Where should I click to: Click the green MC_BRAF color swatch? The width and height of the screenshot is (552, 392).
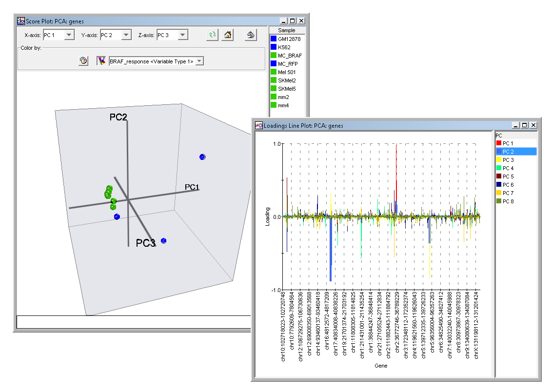tap(274, 56)
